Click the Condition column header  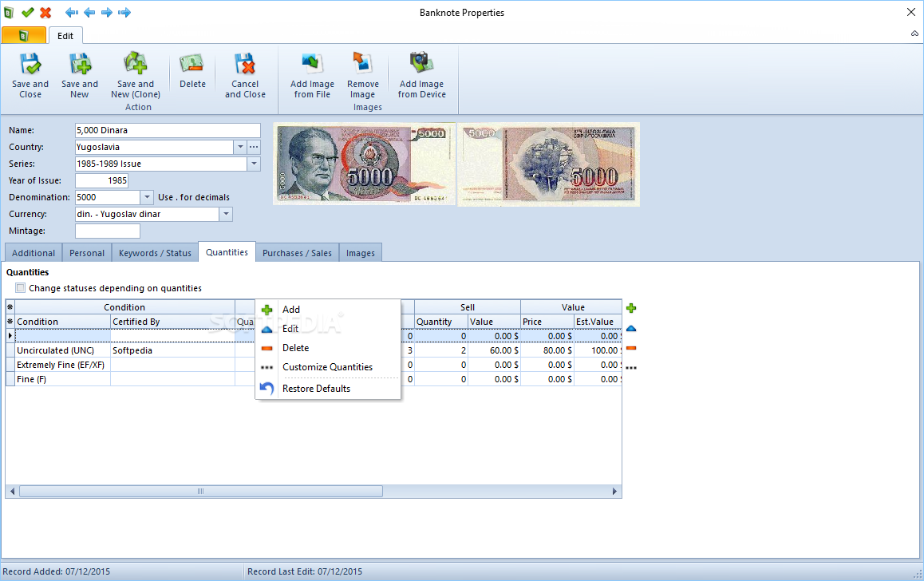[62, 322]
